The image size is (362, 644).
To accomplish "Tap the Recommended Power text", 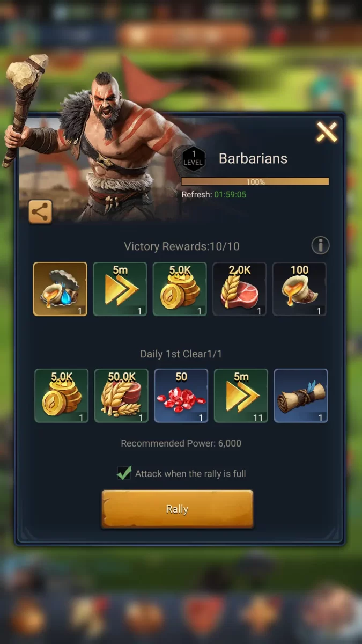I will (x=181, y=443).
